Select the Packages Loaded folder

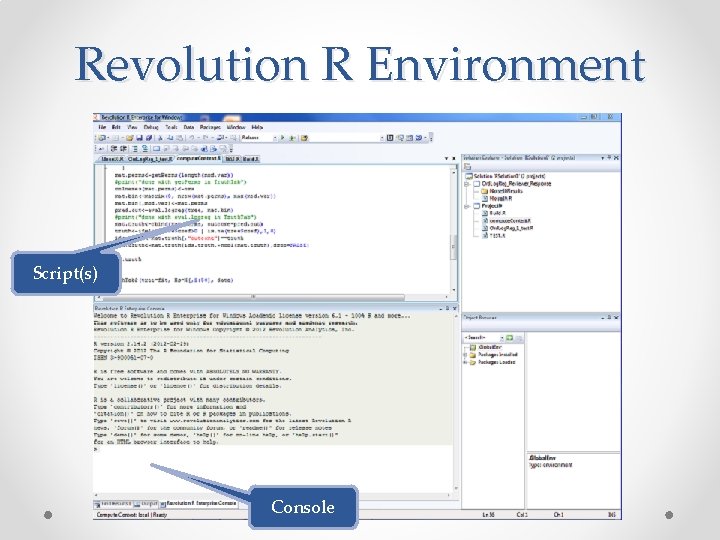tap(494, 362)
